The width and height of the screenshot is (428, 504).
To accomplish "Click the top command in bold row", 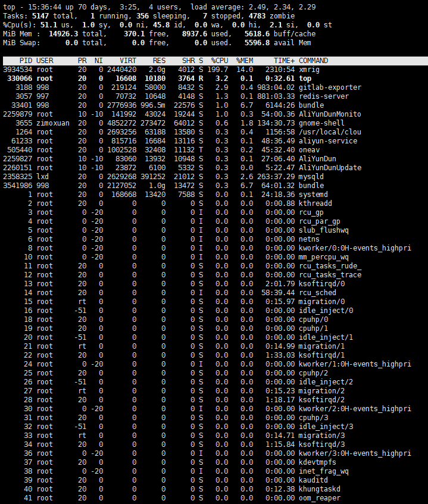I will click(305, 79).
